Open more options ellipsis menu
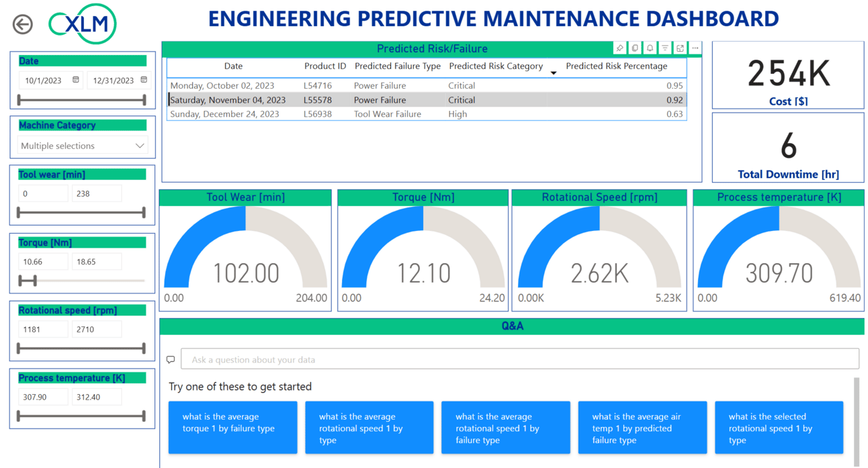The width and height of the screenshot is (868, 468). (695, 48)
